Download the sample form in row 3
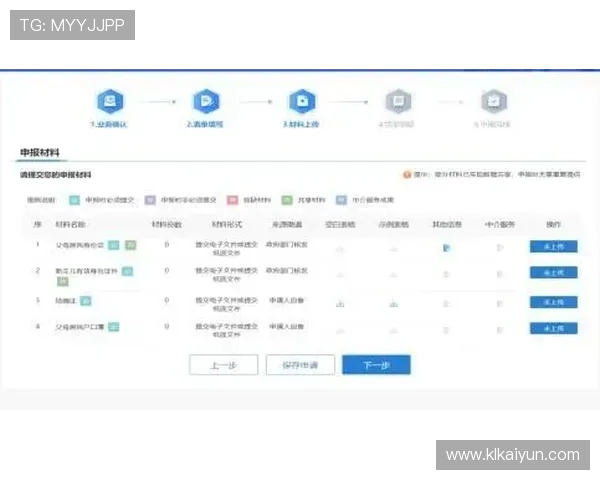Image resolution: width=600 pixels, height=480 pixels. tap(393, 304)
